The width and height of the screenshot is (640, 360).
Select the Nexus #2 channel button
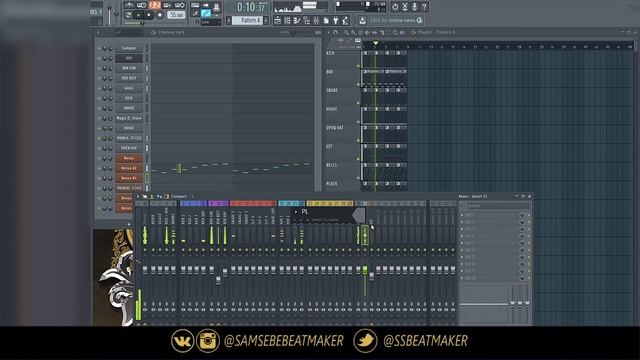129,168
